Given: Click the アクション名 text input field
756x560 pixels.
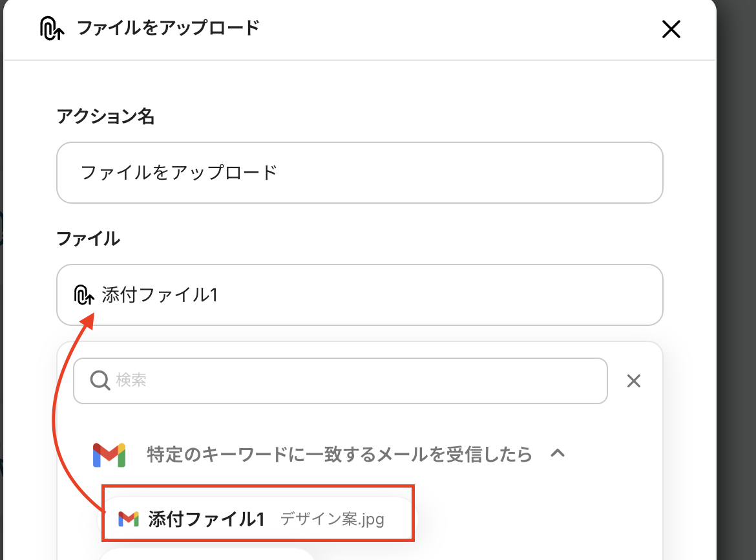Looking at the screenshot, I should (x=359, y=173).
